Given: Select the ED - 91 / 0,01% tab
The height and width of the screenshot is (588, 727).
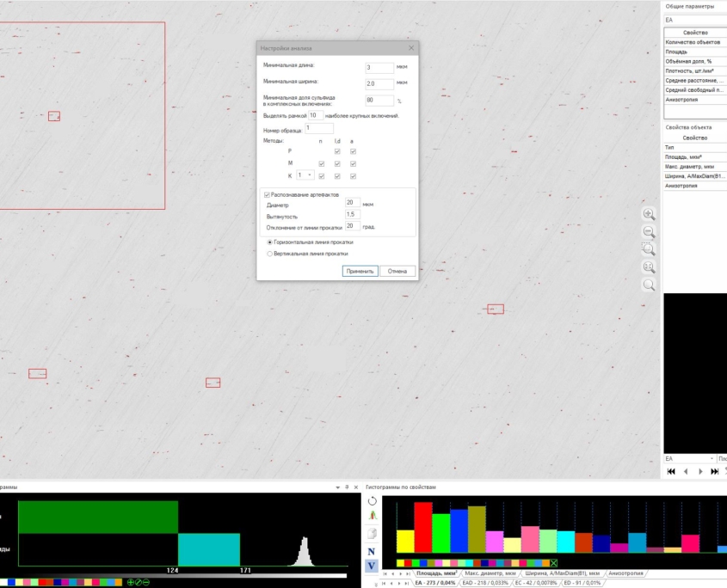Looking at the screenshot, I should click(x=582, y=583).
